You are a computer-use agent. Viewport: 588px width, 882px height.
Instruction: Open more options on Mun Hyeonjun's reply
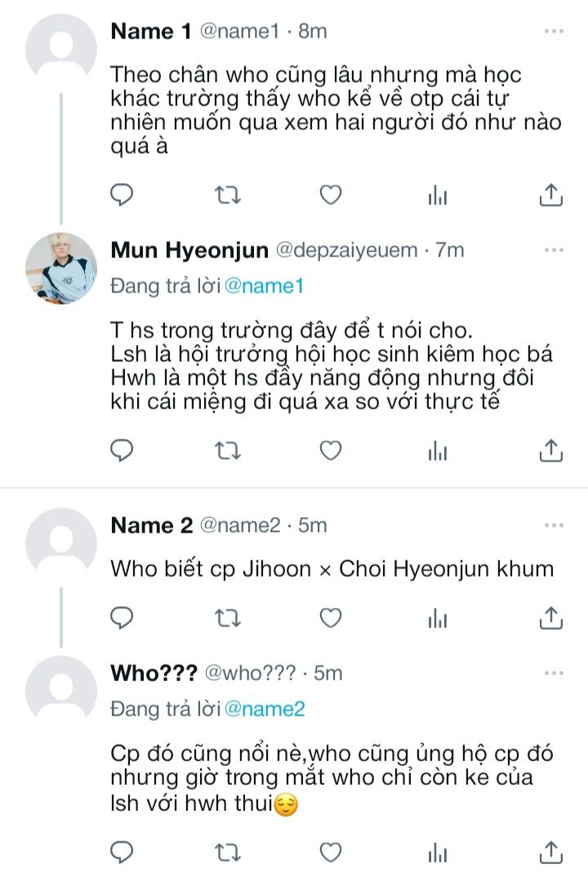[554, 250]
